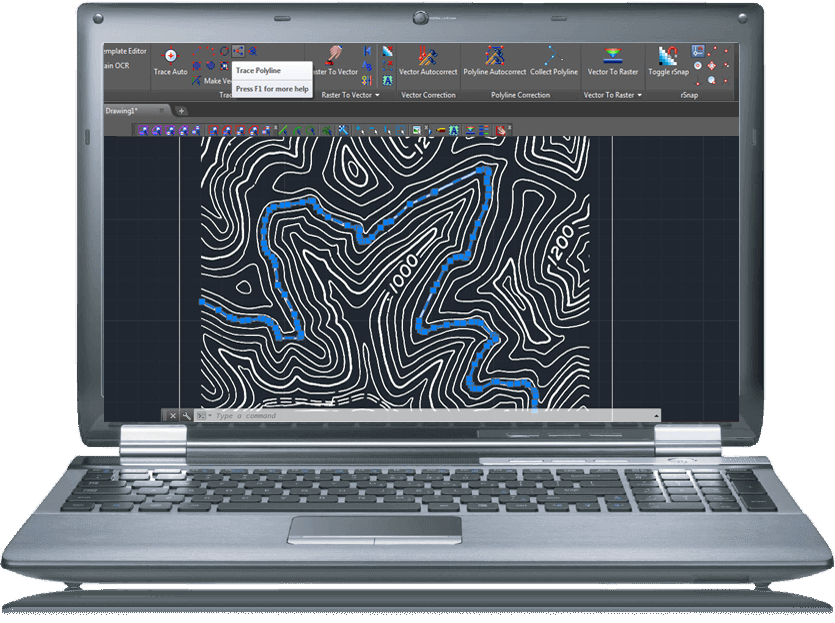Run the Vector Autocorrect tool
The height and width of the screenshot is (623, 835).
point(428,60)
